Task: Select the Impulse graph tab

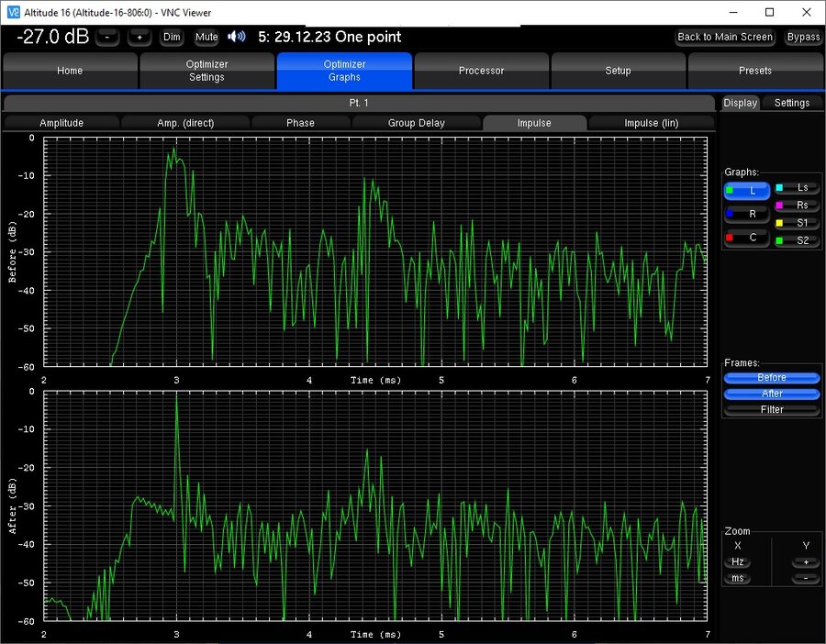Action: [534, 123]
